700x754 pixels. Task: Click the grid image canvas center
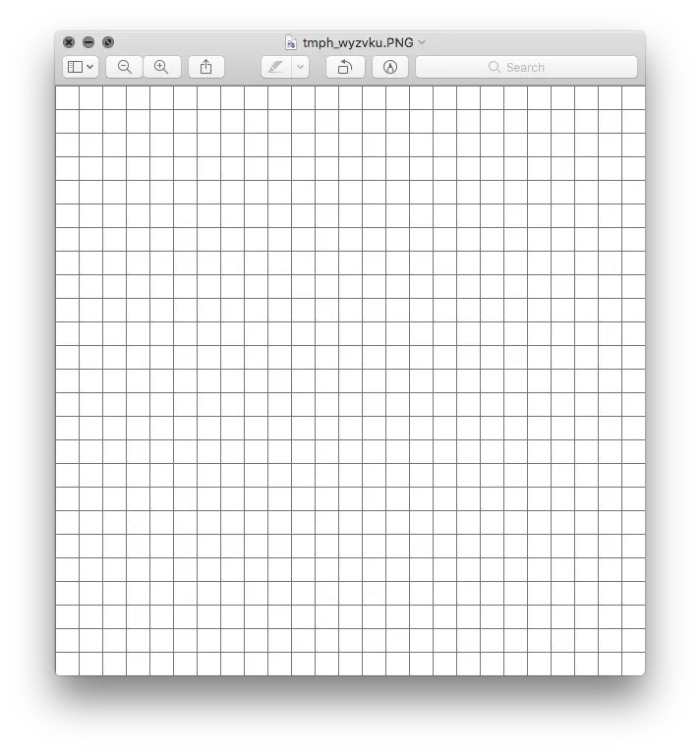(x=350, y=380)
